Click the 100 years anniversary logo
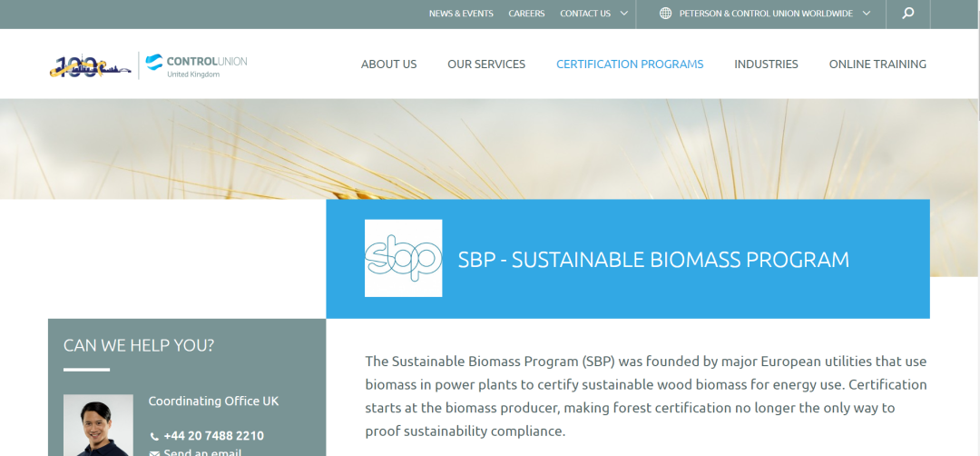The image size is (980, 456). [90, 65]
